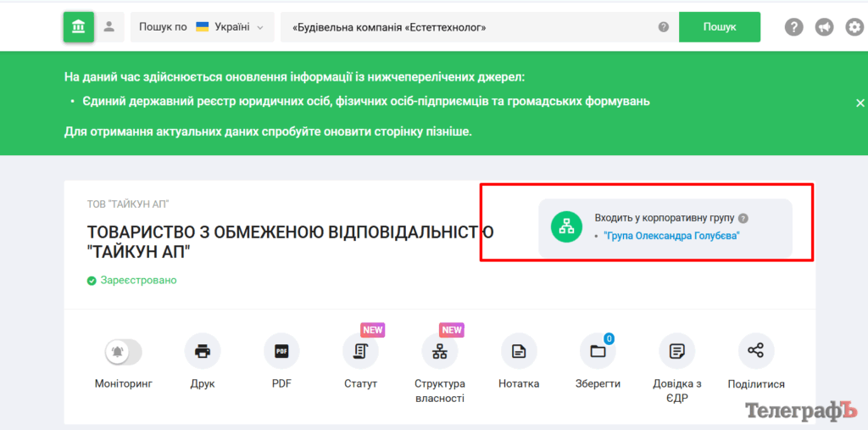This screenshot has height=430, width=868.
Task: Click 'Поділитися' share icon
Action: tap(756, 351)
